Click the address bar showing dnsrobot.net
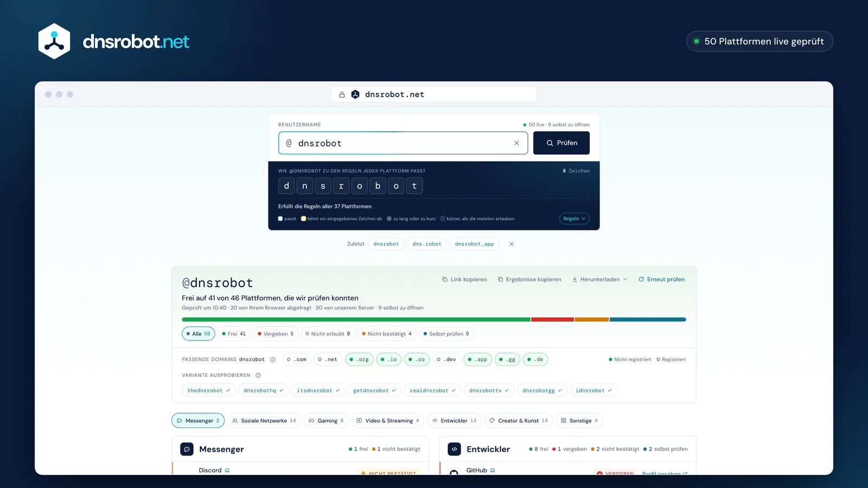Image resolution: width=868 pixels, height=488 pixels. pyautogui.click(x=434, y=94)
